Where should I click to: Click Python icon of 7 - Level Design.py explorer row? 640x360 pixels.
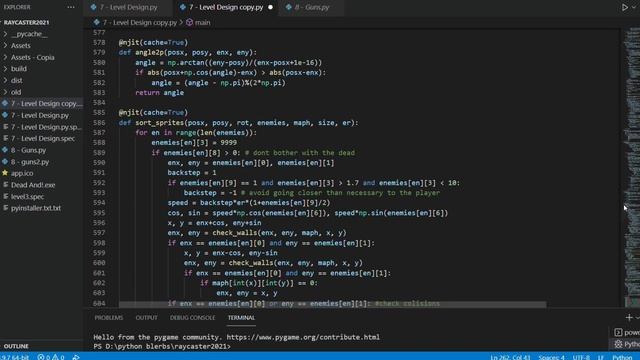(x=5, y=115)
